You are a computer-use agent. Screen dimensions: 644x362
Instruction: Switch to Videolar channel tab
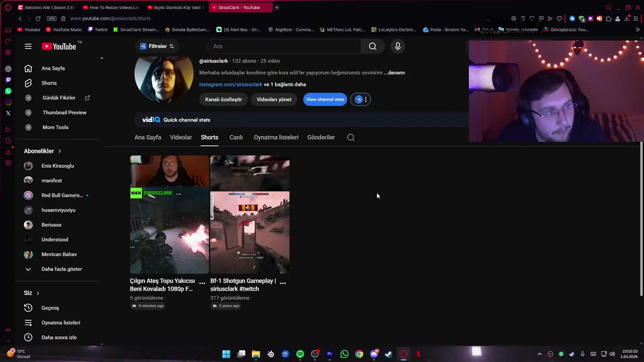coord(181,137)
